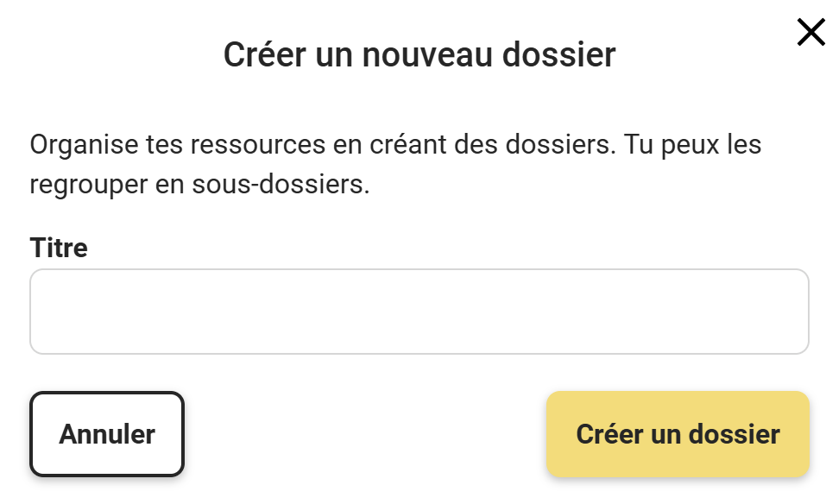Confirm with Créer un dossier
The width and height of the screenshot is (826, 504).
point(678,434)
